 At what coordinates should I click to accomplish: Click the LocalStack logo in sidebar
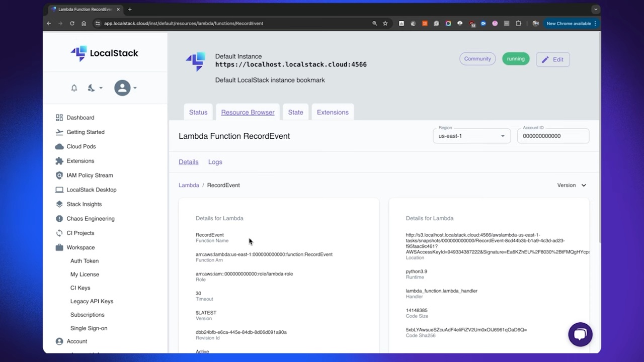(x=104, y=53)
